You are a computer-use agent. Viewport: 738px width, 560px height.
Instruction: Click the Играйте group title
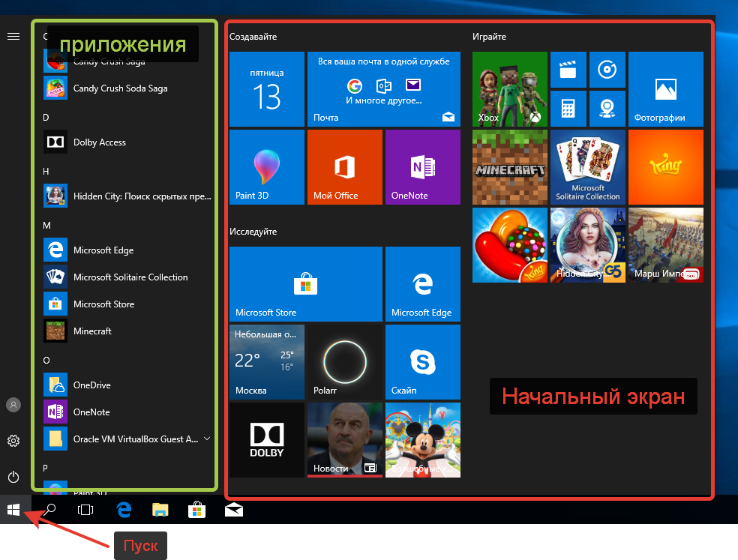(x=490, y=37)
